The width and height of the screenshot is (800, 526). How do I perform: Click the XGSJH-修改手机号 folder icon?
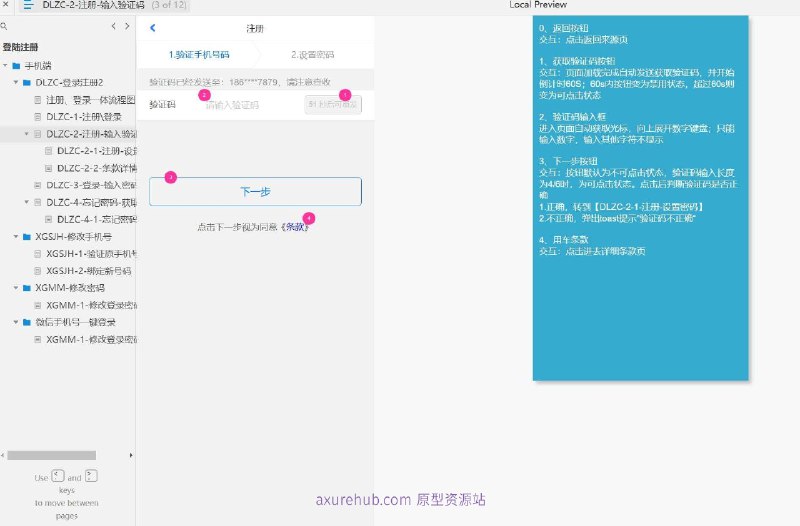(27, 237)
